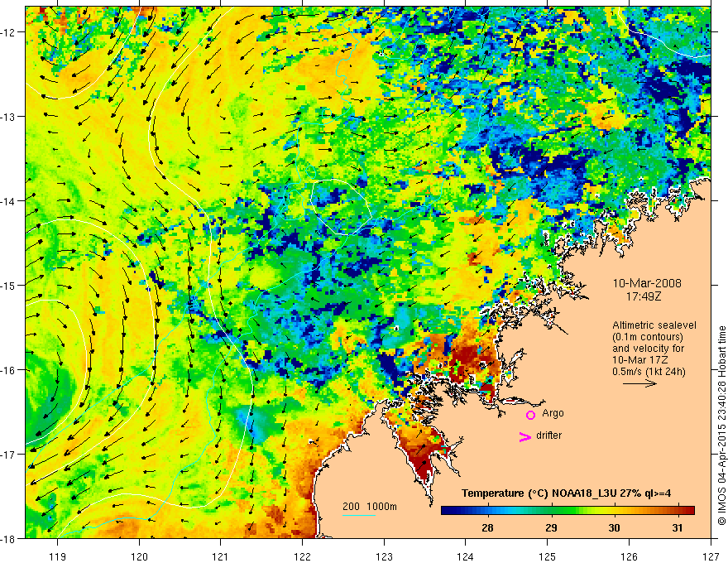Click longitude axis label 120

(x=139, y=556)
